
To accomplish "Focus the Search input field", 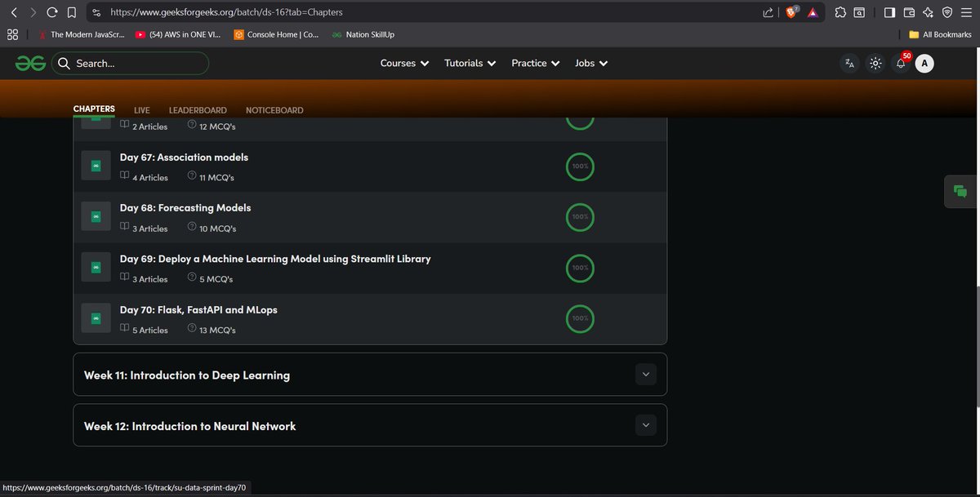I will pyautogui.click(x=131, y=63).
